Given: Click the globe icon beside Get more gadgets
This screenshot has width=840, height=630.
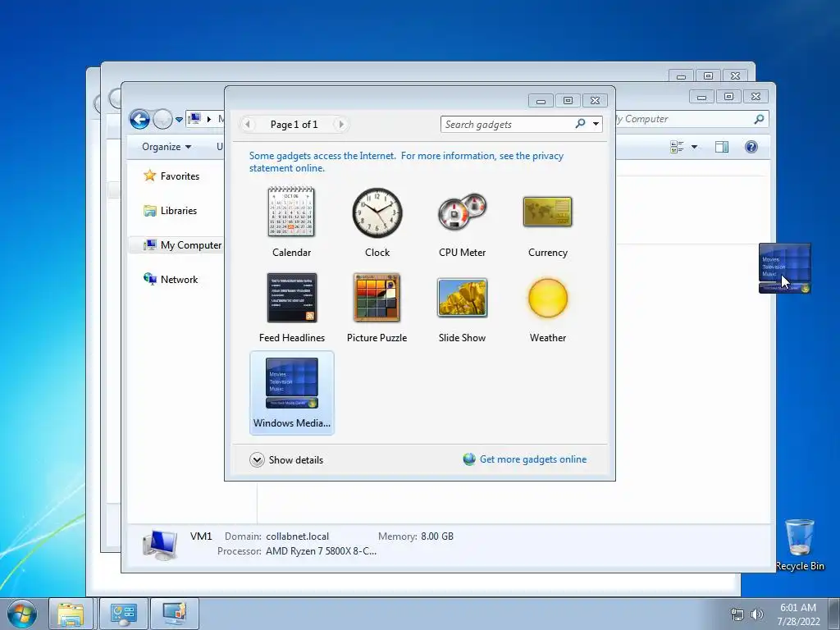Looking at the screenshot, I should click(469, 459).
